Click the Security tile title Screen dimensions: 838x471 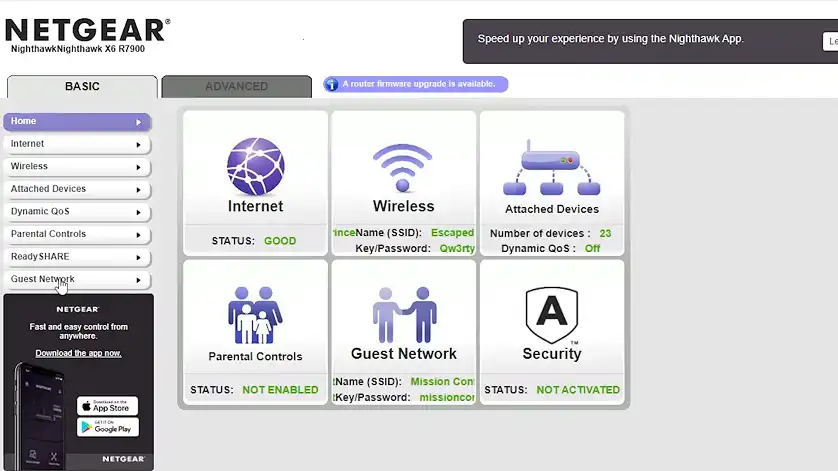(552, 353)
